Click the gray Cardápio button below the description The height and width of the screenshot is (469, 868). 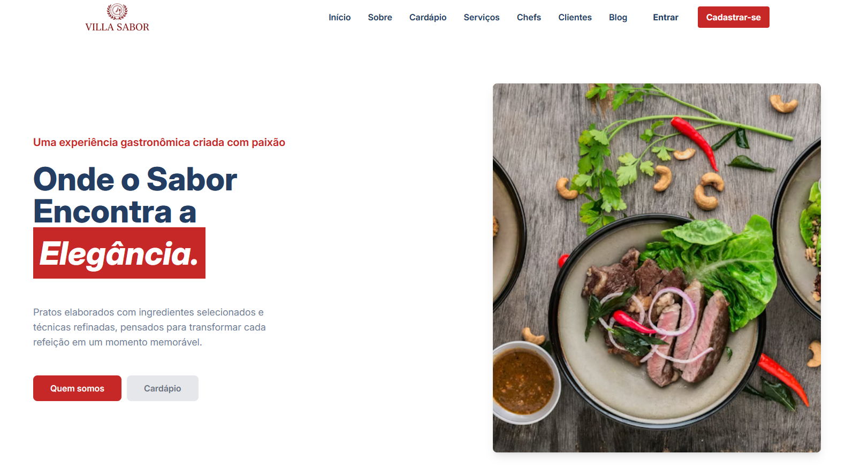(163, 388)
